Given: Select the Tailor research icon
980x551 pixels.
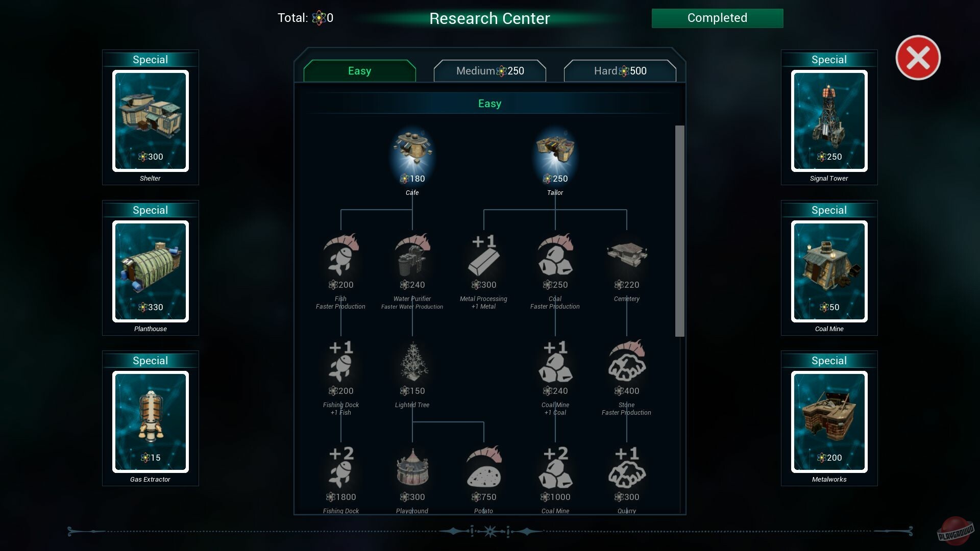Looking at the screenshot, I should pyautogui.click(x=555, y=151).
